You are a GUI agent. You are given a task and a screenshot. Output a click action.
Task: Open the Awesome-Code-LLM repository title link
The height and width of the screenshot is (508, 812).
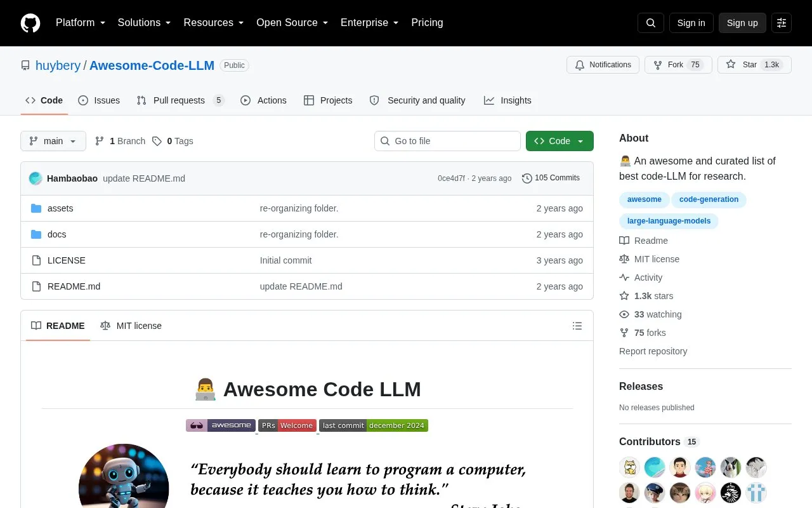152,65
